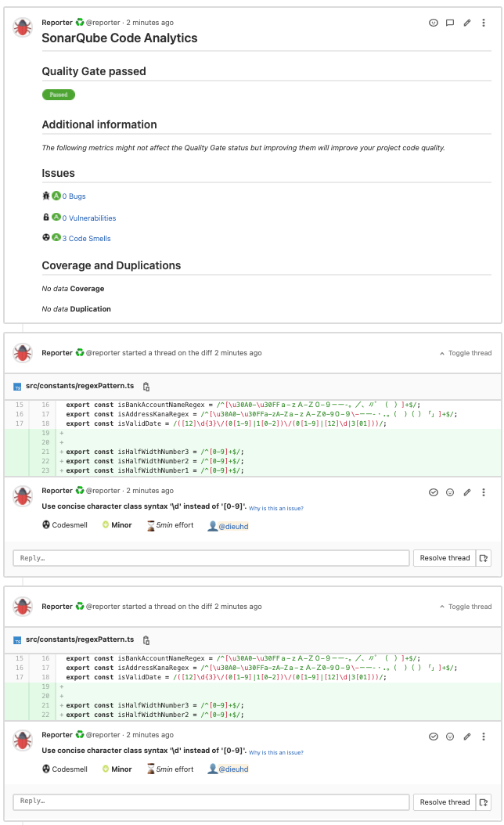Open 'Why is this an issue?' in second thread
Viewport: 504px width, 825px height.
276,752
